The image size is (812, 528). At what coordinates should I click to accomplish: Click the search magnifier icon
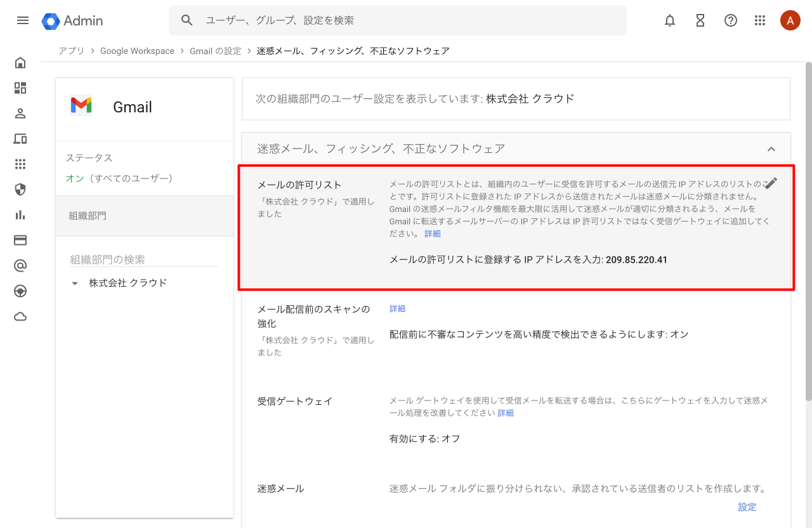187,20
